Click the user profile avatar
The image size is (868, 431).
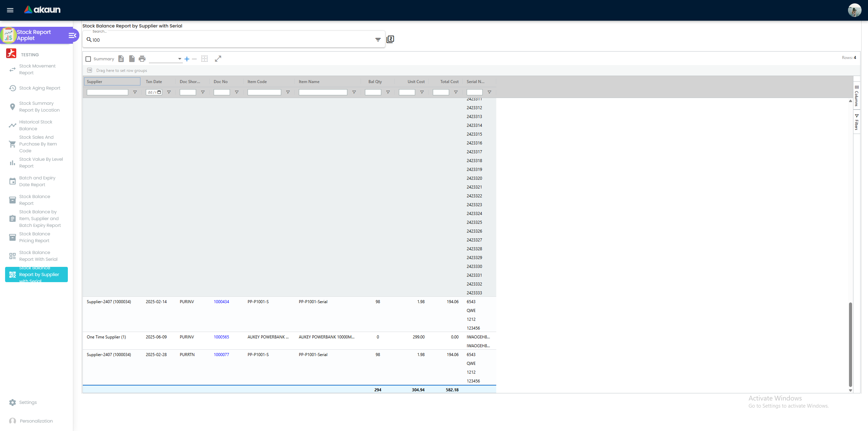point(854,10)
